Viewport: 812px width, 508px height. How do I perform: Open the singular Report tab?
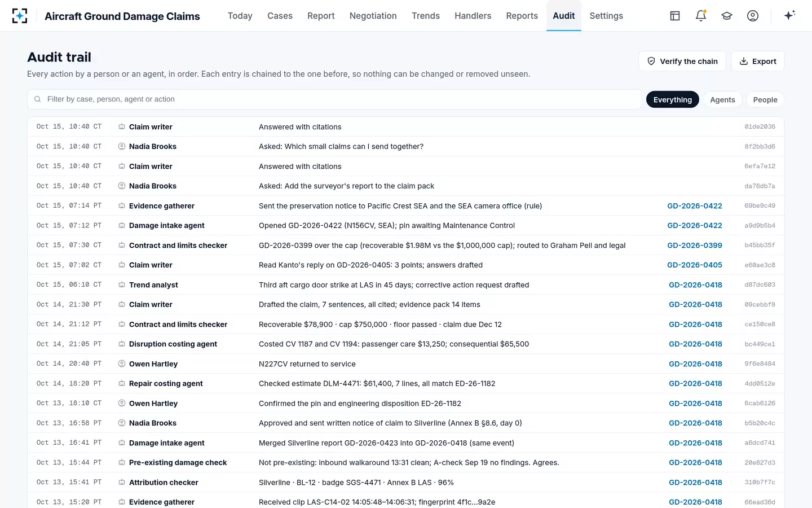[x=321, y=16]
